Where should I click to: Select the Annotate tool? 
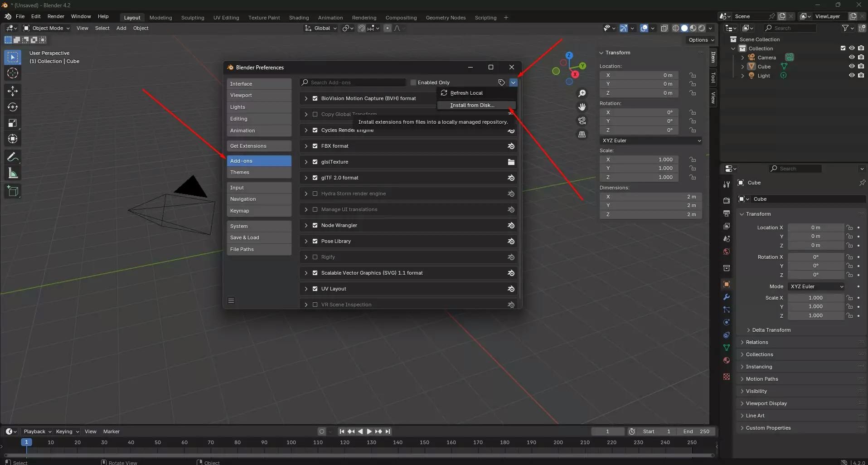pyautogui.click(x=13, y=157)
